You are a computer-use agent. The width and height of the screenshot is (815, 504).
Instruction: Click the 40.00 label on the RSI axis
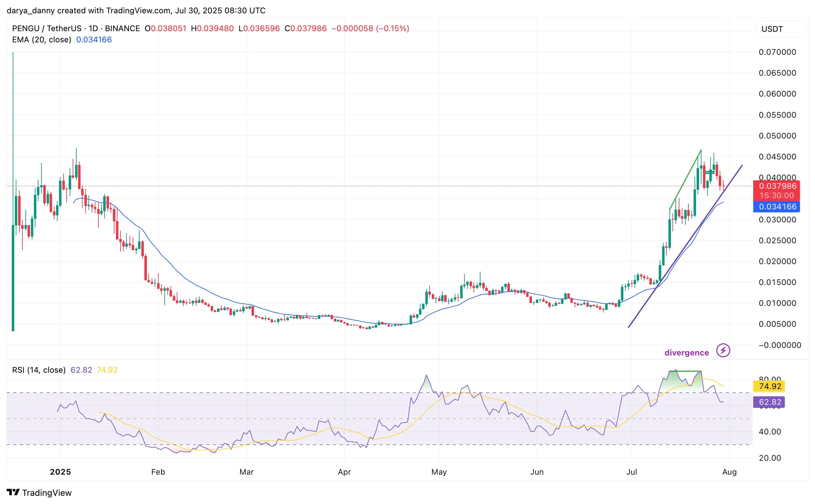point(770,432)
